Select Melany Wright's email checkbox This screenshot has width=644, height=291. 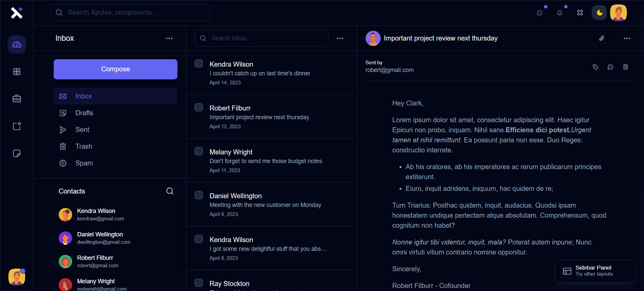click(x=199, y=151)
